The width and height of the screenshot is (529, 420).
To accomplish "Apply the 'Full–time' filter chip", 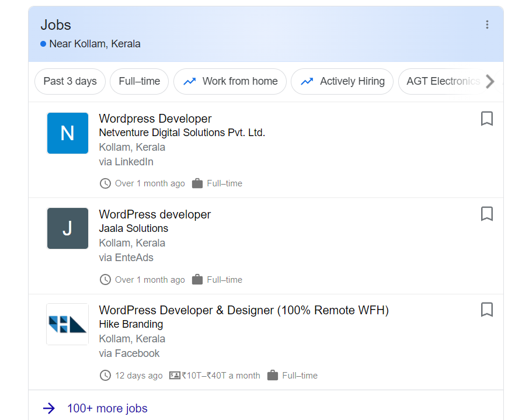I will pyautogui.click(x=140, y=81).
